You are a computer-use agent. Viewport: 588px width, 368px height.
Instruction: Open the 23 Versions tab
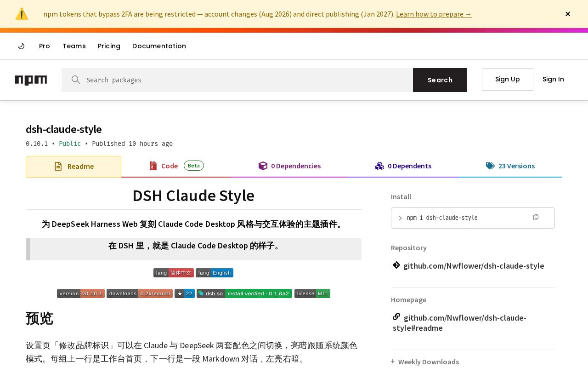510,166
